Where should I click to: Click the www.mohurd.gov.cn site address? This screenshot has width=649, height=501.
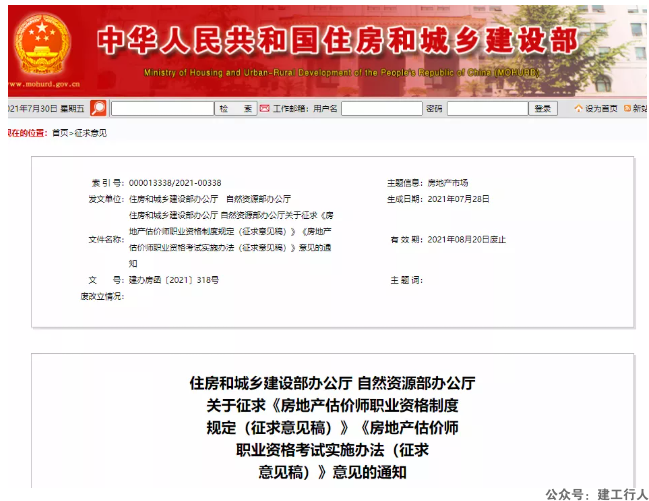[44, 84]
